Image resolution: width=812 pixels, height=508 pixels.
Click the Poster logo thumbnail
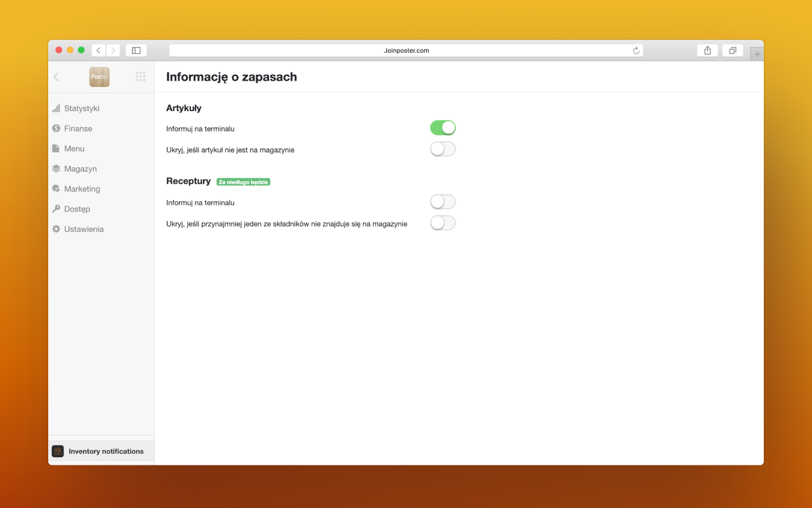(100, 77)
